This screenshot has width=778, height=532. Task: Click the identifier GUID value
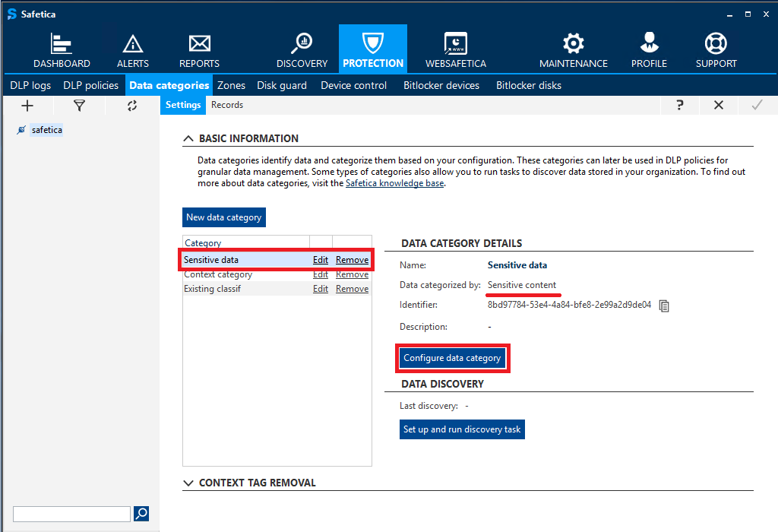point(569,305)
